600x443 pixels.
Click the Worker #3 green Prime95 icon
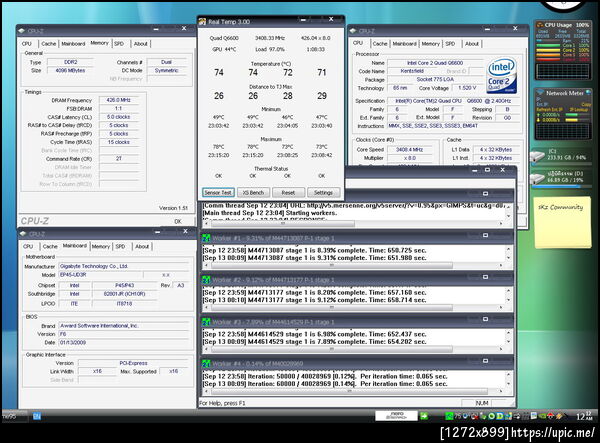(206, 322)
